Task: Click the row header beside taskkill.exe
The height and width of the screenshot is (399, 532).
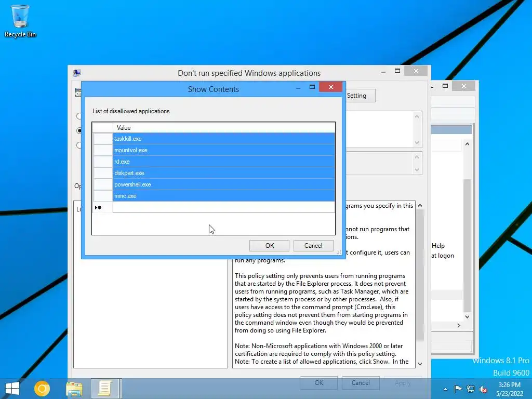Action: (103, 138)
